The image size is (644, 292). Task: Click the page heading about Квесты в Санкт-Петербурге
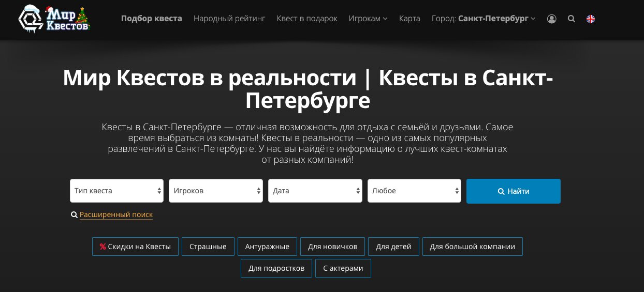[x=308, y=89]
